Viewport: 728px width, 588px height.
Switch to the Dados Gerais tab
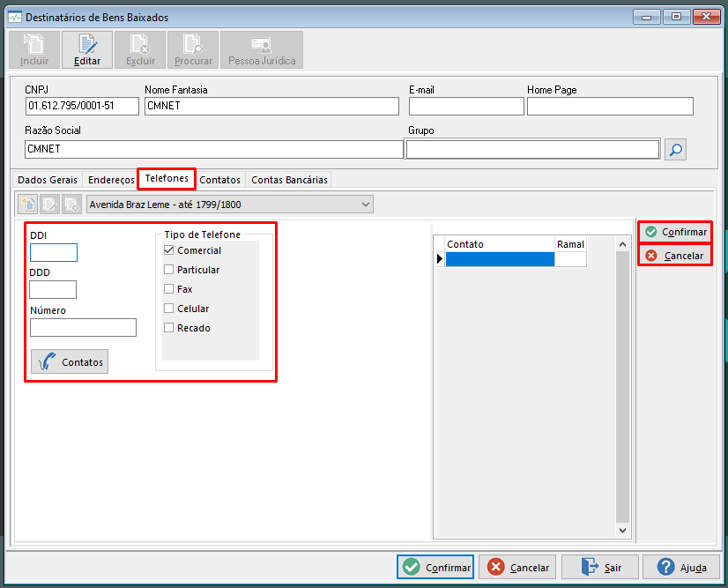point(48,180)
